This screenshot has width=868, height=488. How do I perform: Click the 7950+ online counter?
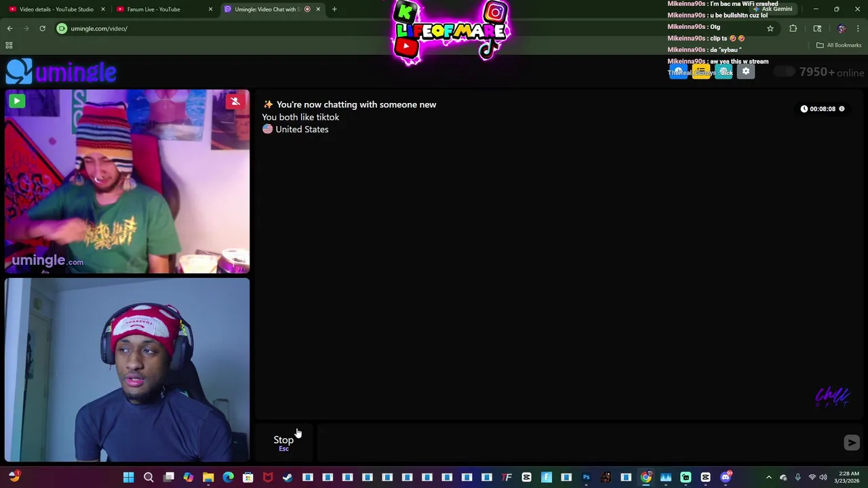click(831, 72)
